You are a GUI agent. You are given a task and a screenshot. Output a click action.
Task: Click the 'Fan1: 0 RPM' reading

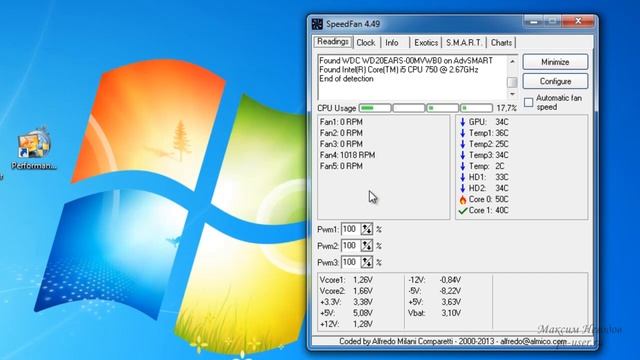pos(341,122)
